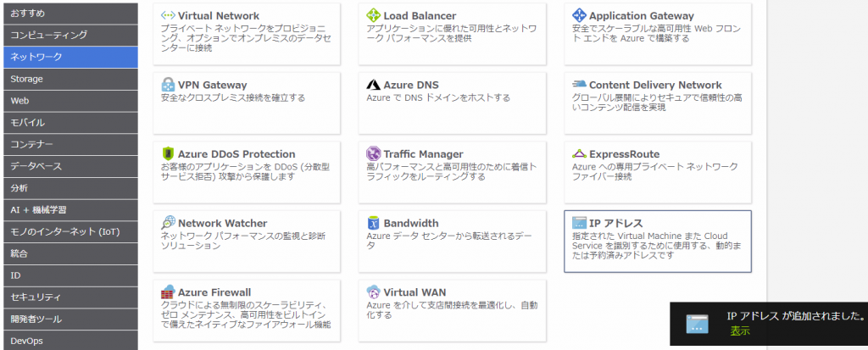Click the Azure DDoS Protection shield icon
The image size is (868, 350).
coord(168,154)
